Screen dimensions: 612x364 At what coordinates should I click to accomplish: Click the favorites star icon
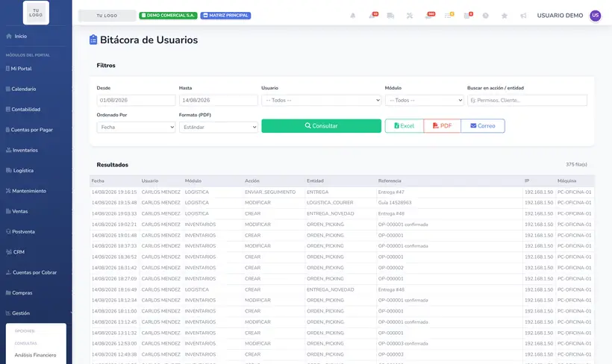pos(505,16)
